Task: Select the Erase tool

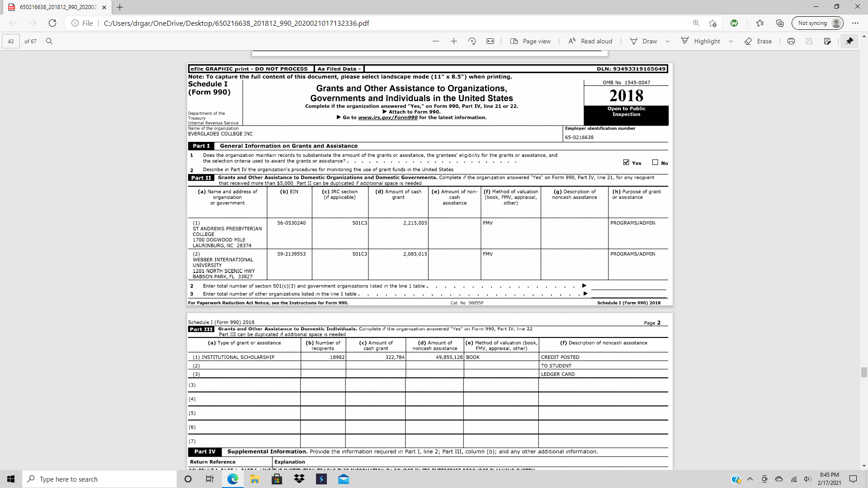Action: click(758, 41)
